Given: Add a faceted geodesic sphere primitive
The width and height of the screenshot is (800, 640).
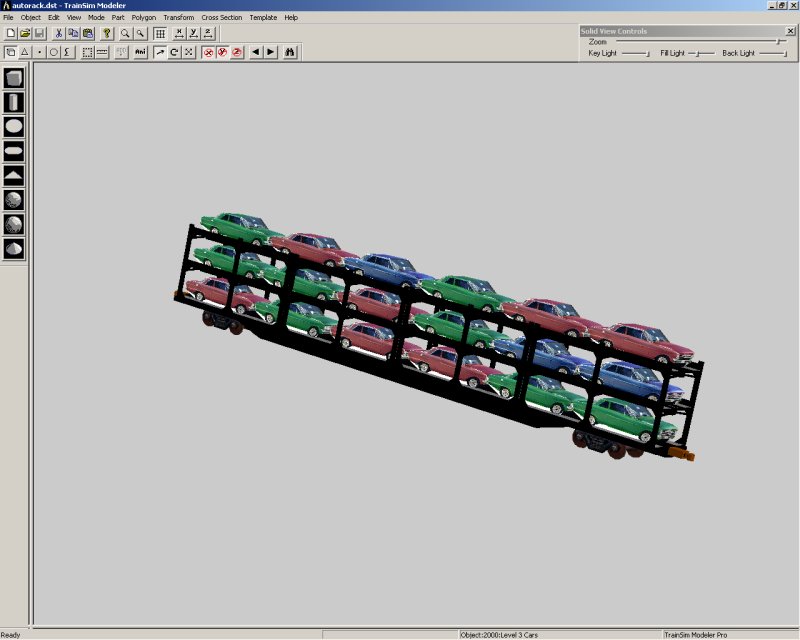Looking at the screenshot, I should point(14,225).
